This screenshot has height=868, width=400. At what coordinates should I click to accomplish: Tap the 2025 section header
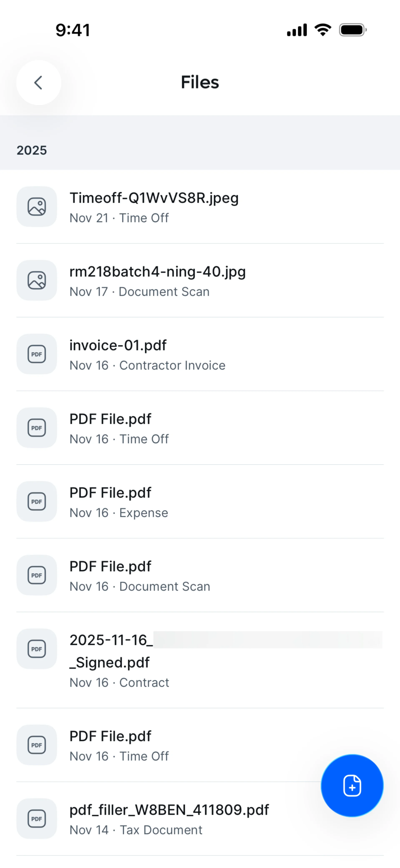point(32,150)
